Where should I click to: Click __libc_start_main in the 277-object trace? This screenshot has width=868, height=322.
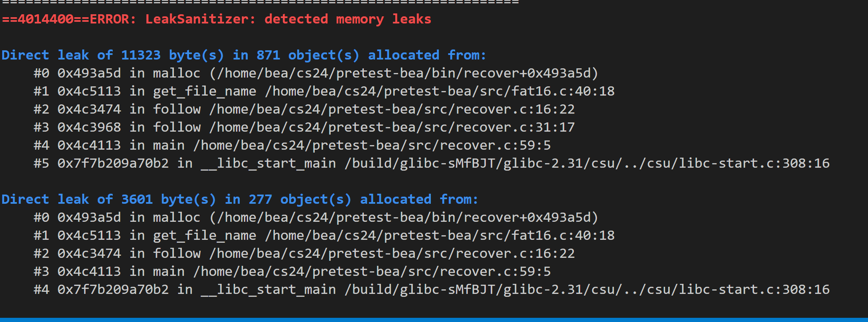[x=268, y=290]
